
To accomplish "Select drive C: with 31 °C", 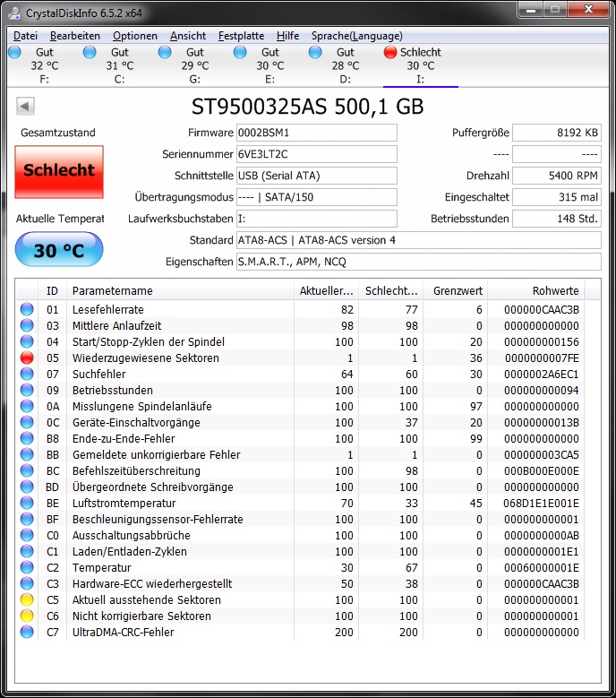I will click(120, 65).
